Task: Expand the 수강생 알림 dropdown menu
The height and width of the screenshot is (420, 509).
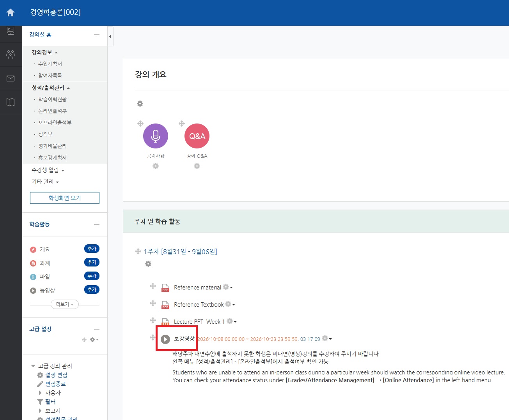Action: click(48, 170)
